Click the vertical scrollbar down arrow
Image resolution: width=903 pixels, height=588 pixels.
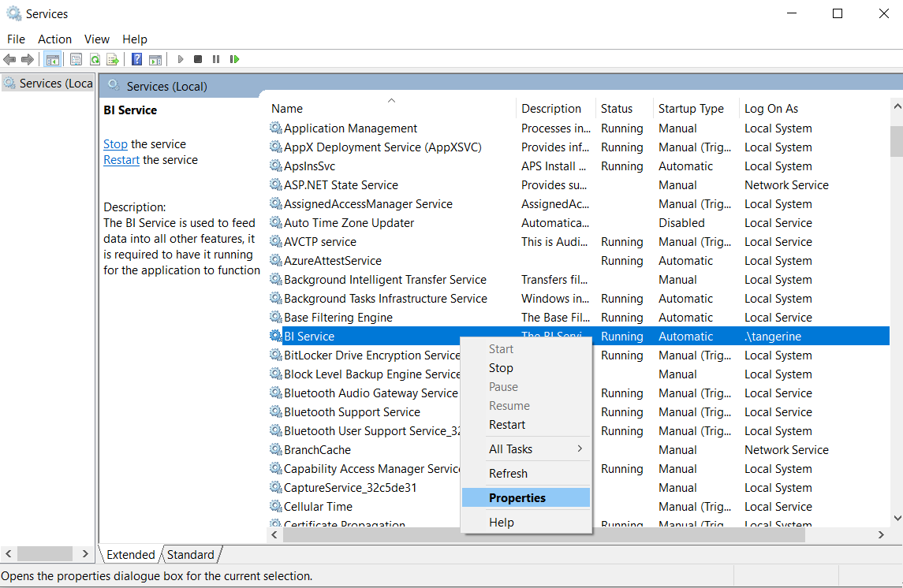tap(896, 518)
